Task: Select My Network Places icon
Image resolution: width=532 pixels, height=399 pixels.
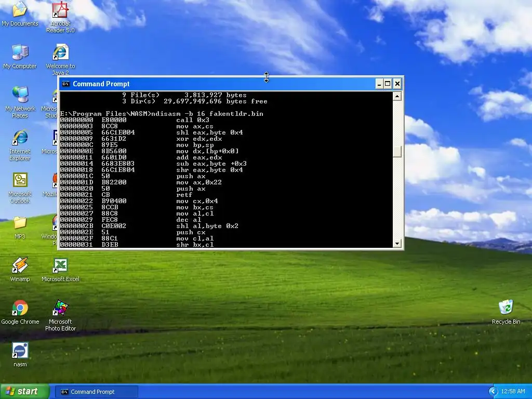Action: (20, 102)
